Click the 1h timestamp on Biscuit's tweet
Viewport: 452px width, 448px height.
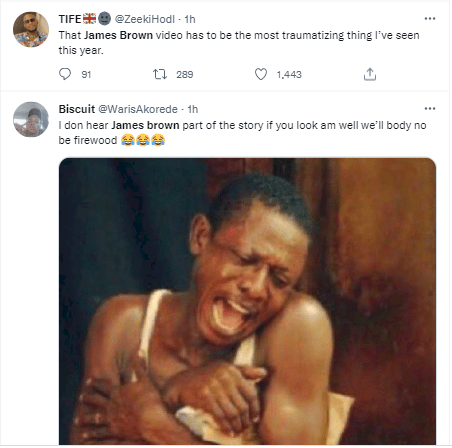[193, 109]
